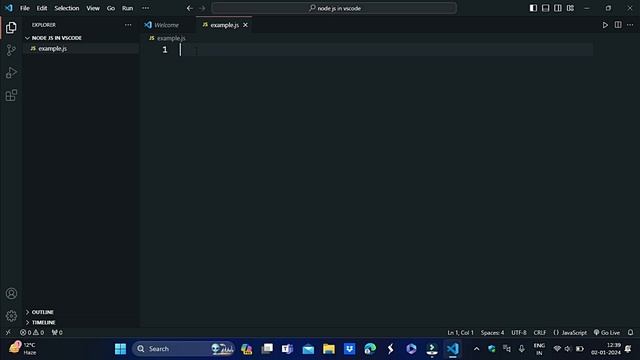This screenshot has height=360, width=640.
Task: Open the Source Control view
Action: (11, 50)
